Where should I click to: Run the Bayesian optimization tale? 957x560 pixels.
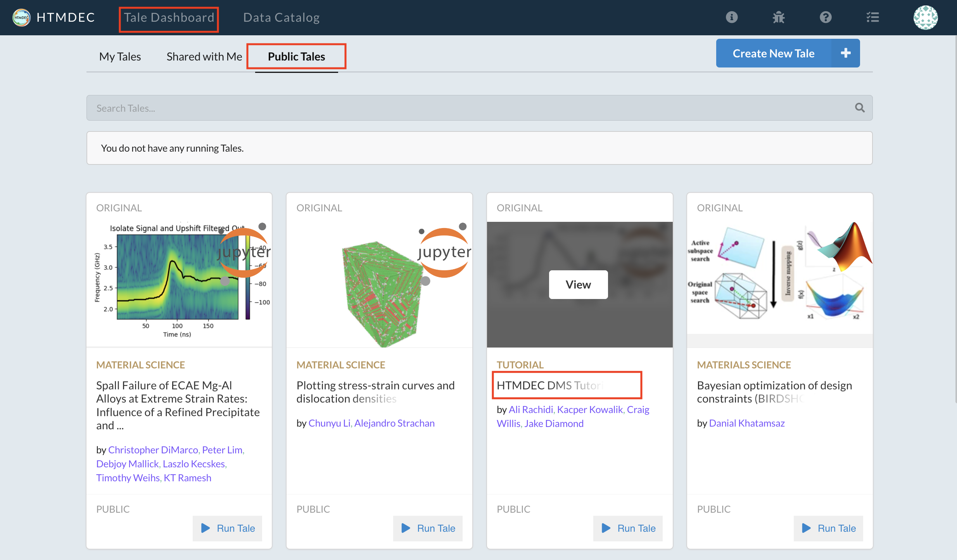(828, 528)
